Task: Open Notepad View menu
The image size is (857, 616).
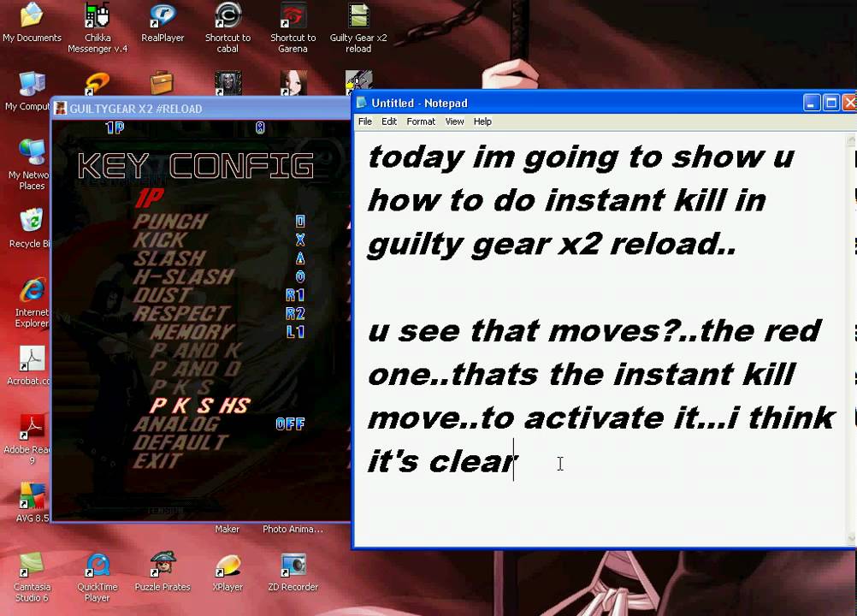Action: pyautogui.click(x=454, y=121)
